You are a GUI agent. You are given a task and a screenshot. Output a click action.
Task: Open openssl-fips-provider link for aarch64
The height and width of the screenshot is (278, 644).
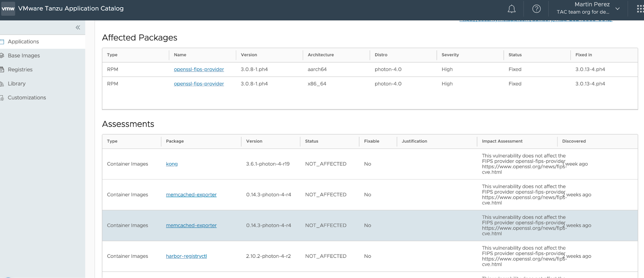click(199, 69)
